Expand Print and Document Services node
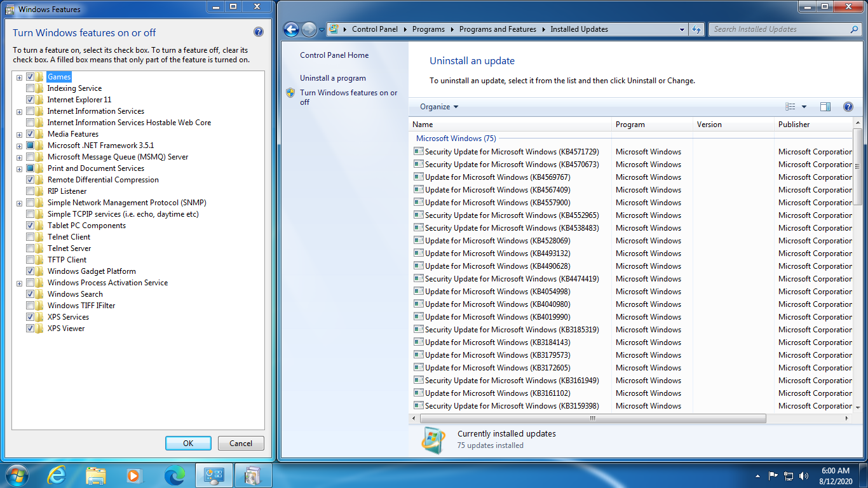Viewport: 868px width, 488px height. (x=19, y=169)
